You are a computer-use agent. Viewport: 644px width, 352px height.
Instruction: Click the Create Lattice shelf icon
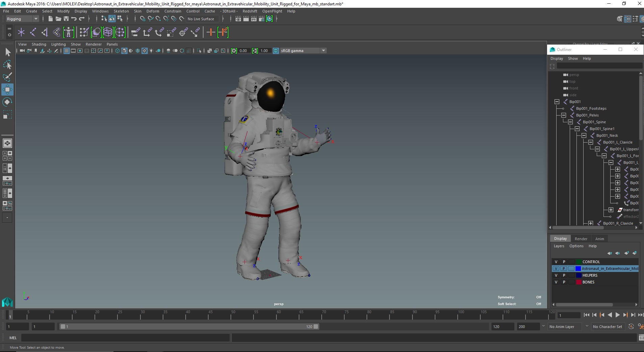tap(108, 32)
